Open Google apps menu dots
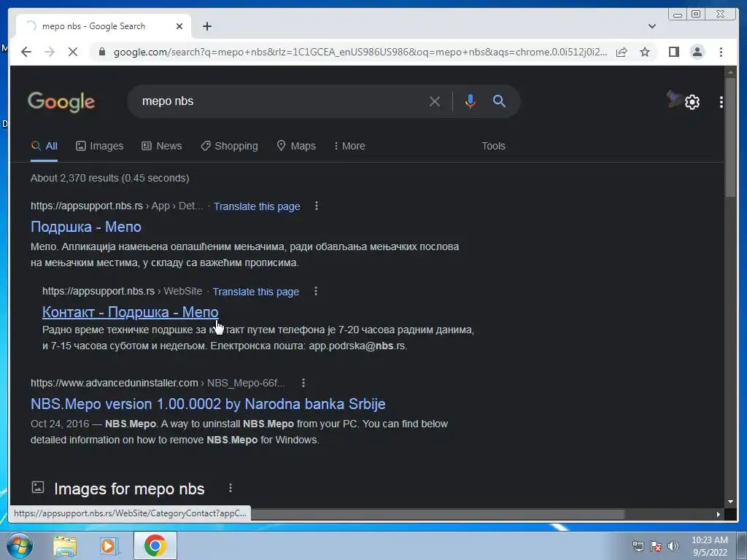Viewport: 747px width, 560px height. pos(721,102)
